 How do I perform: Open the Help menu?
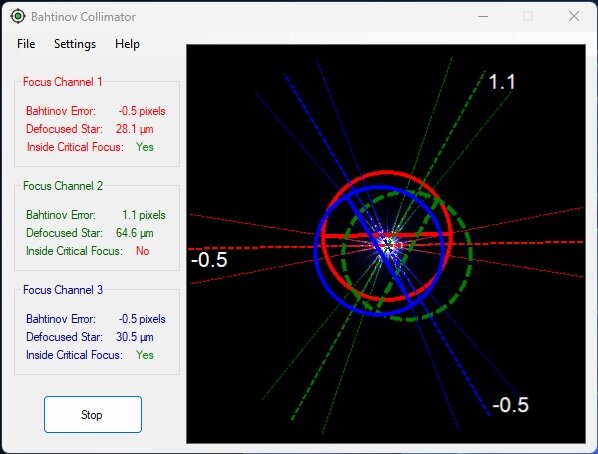coord(127,44)
